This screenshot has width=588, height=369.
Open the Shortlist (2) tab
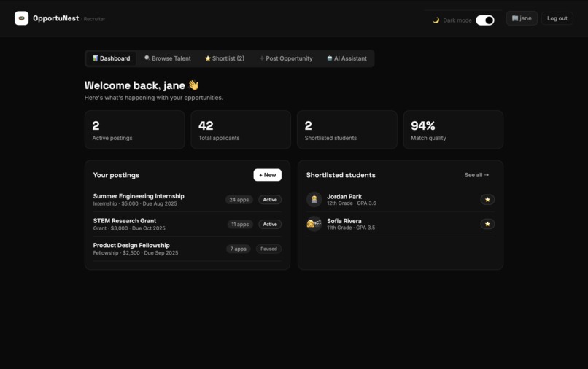click(225, 58)
